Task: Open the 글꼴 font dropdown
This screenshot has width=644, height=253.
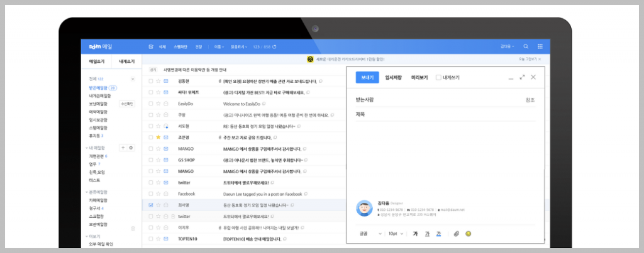Action: pyautogui.click(x=371, y=234)
